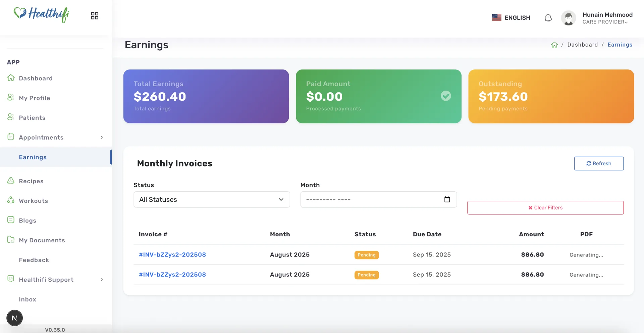Viewport: 644px width, 333px height.
Task: Click the Recipes icon in sidebar
Action: pyautogui.click(x=11, y=181)
